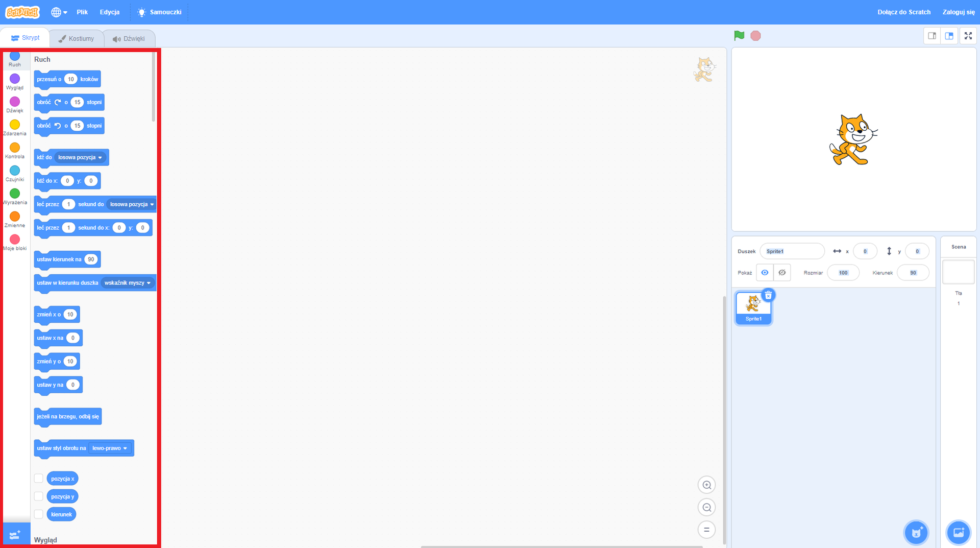
Task: Reset workspace zoom with equals icon
Action: coord(706,530)
